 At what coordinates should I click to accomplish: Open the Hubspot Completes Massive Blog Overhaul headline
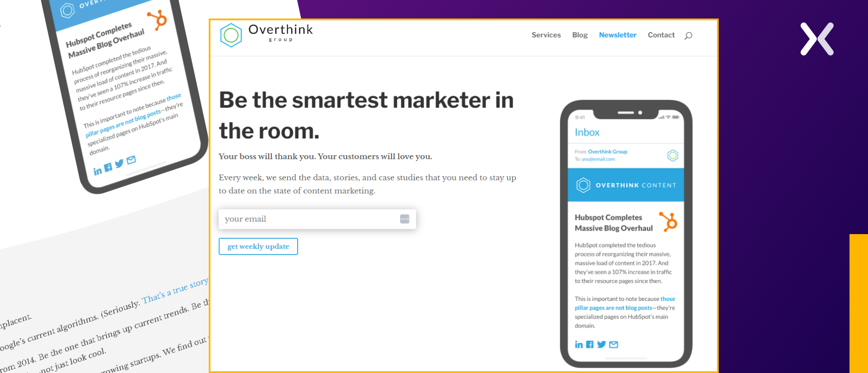coord(613,223)
